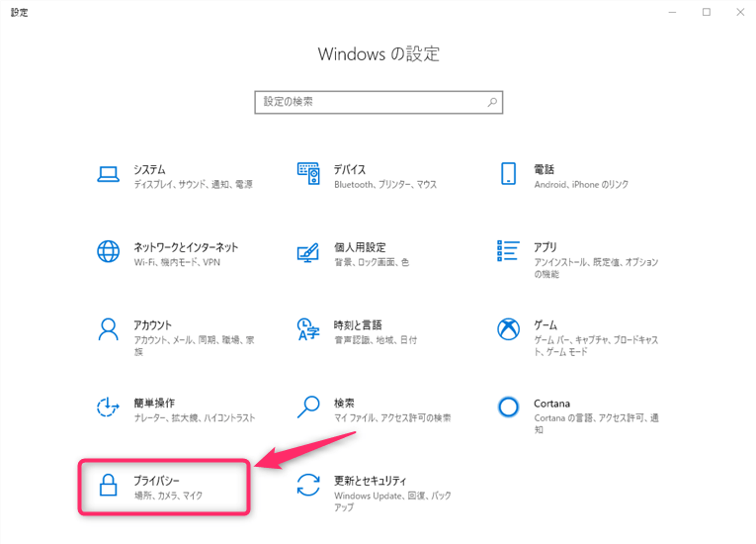The width and height of the screenshot is (756, 544).
Task: Click the 'Windows の設定' heading
Action: tap(378, 53)
